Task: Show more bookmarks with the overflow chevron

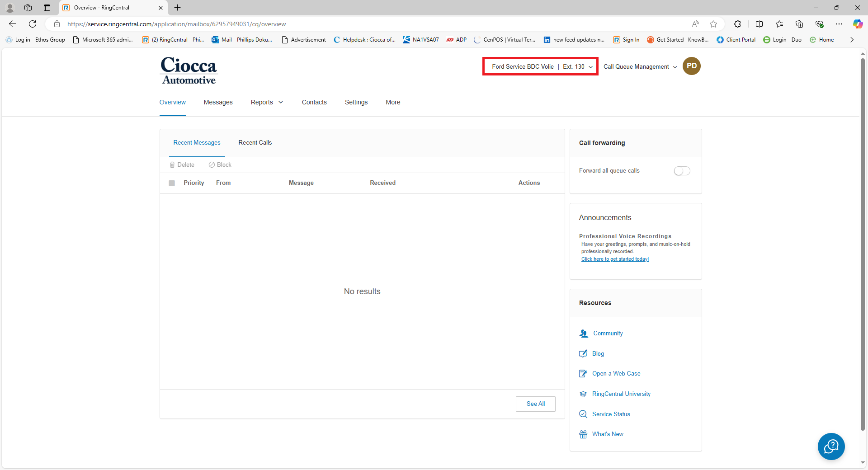Action: click(852, 40)
